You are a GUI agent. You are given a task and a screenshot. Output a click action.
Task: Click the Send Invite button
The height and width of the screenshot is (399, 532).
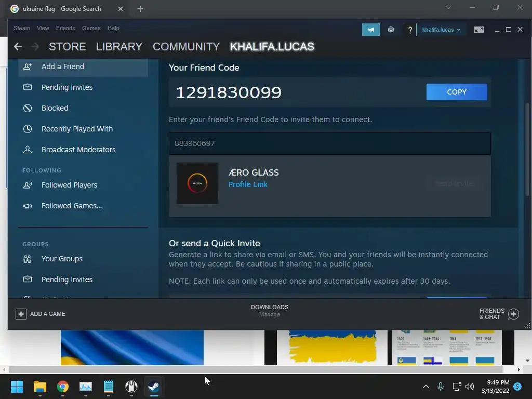(x=454, y=183)
